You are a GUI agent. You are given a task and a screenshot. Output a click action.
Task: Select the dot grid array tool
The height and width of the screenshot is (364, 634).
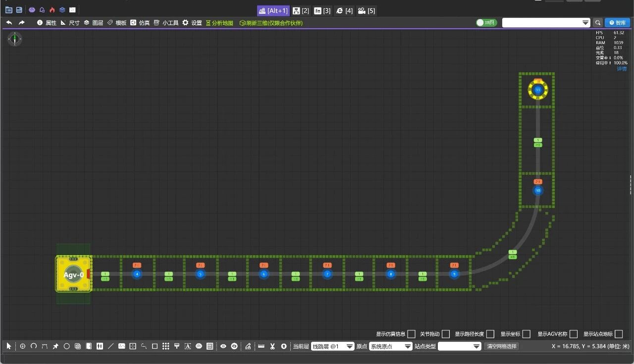click(166, 346)
